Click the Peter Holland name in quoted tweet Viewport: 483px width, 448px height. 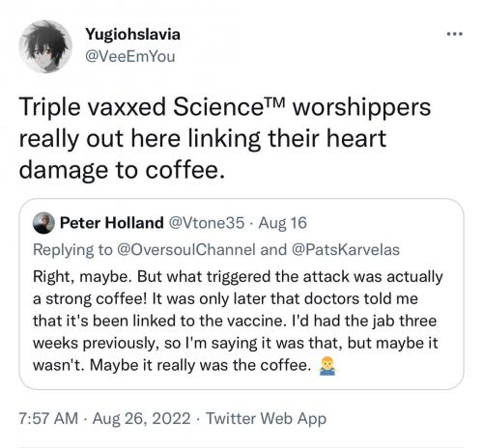pyautogui.click(x=112, y=223)
